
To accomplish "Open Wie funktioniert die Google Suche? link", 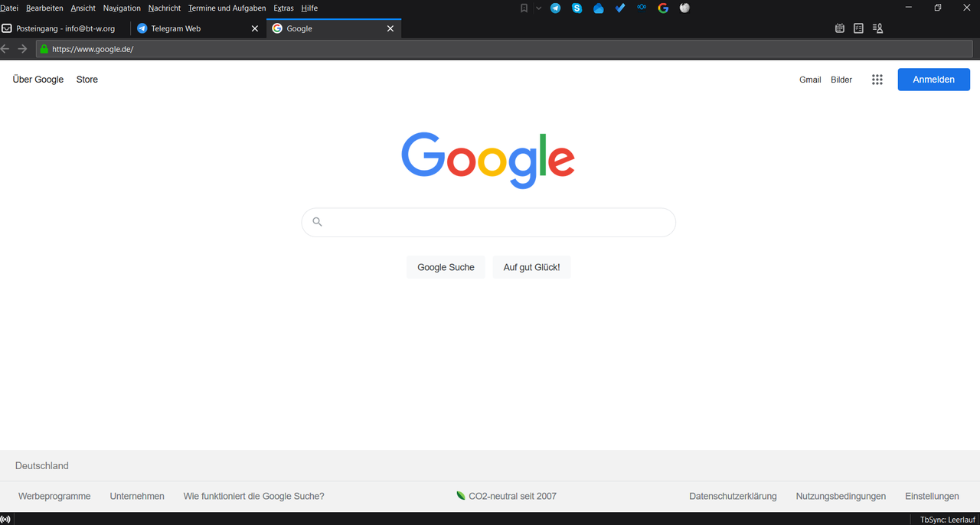I will pyautogui.click(x=254, y=496).
